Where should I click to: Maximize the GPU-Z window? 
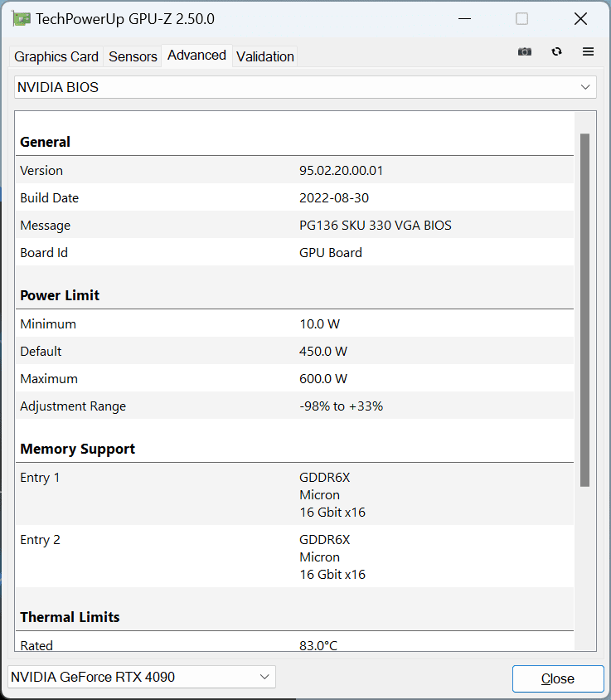[x=521, y=18]
